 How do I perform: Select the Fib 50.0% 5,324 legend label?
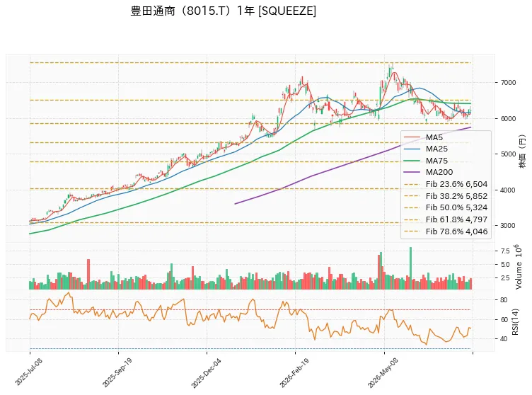point(457,207)
